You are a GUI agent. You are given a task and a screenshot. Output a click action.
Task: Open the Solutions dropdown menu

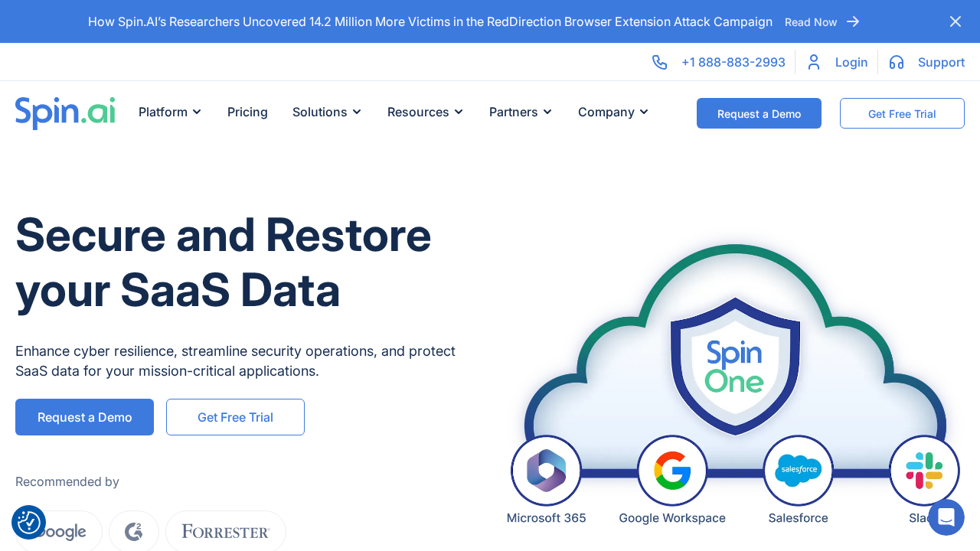pyautogui.click(x=326, y=112)
